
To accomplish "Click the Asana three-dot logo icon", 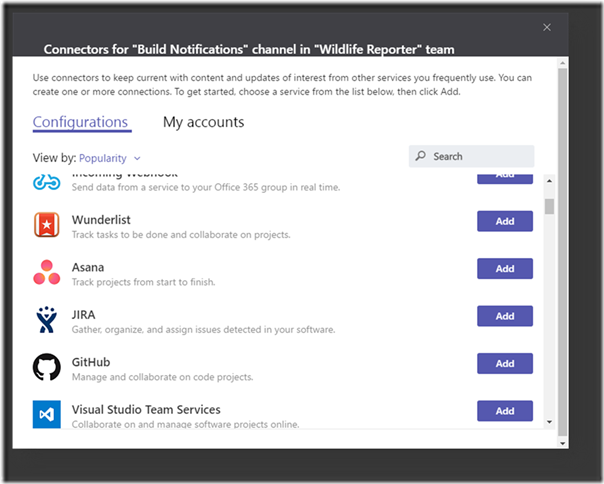I will click(47, 272).
